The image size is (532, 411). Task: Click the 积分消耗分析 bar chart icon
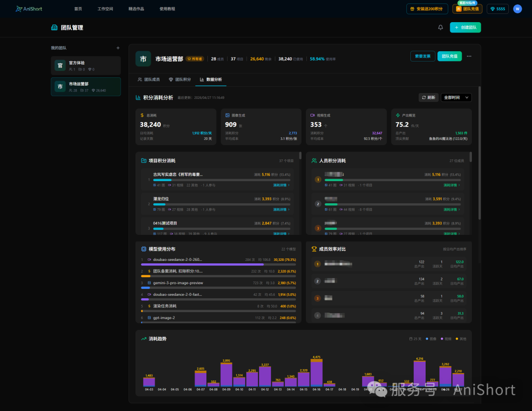click(138, 97)
